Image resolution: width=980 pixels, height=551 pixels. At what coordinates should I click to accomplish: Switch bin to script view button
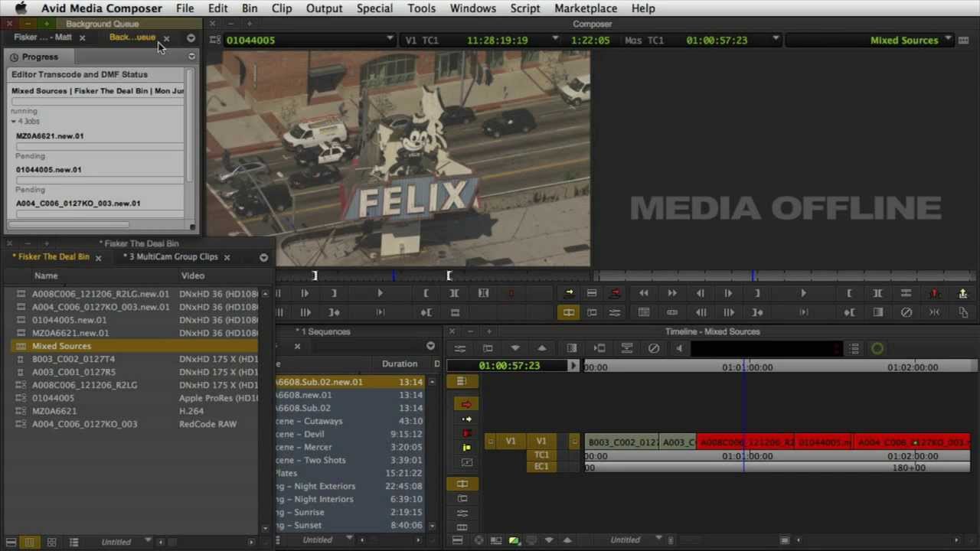tap(73, 542)
